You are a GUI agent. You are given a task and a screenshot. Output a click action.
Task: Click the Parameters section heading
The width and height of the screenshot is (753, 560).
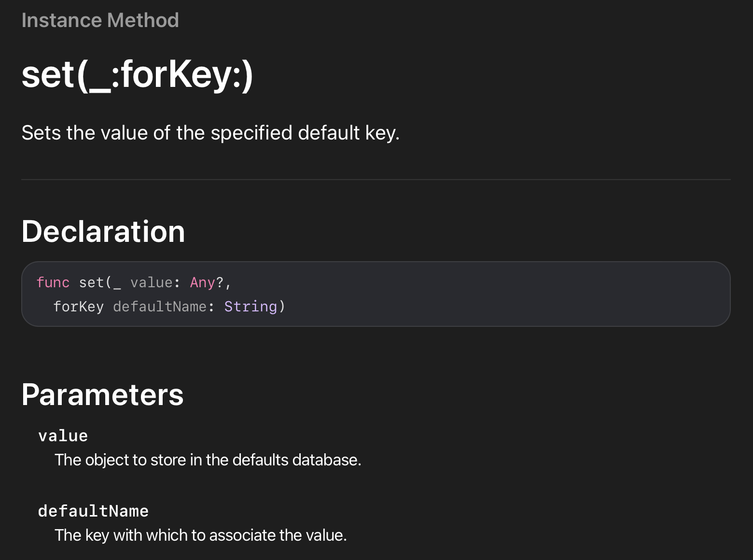pyautogui.click(x=102, y=394)
